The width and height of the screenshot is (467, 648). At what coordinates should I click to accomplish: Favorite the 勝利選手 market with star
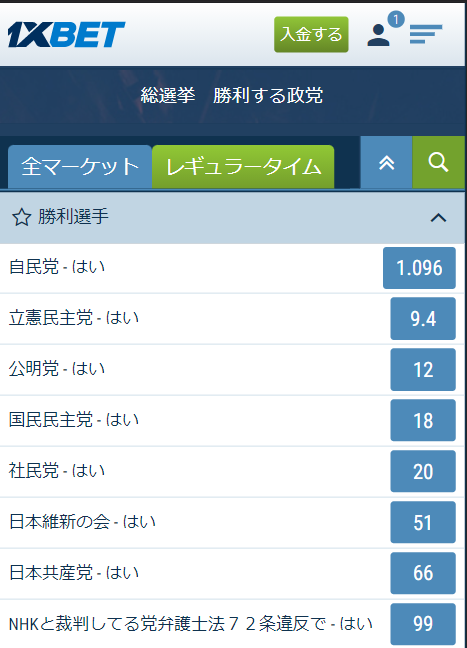click(x=21, y=217)
